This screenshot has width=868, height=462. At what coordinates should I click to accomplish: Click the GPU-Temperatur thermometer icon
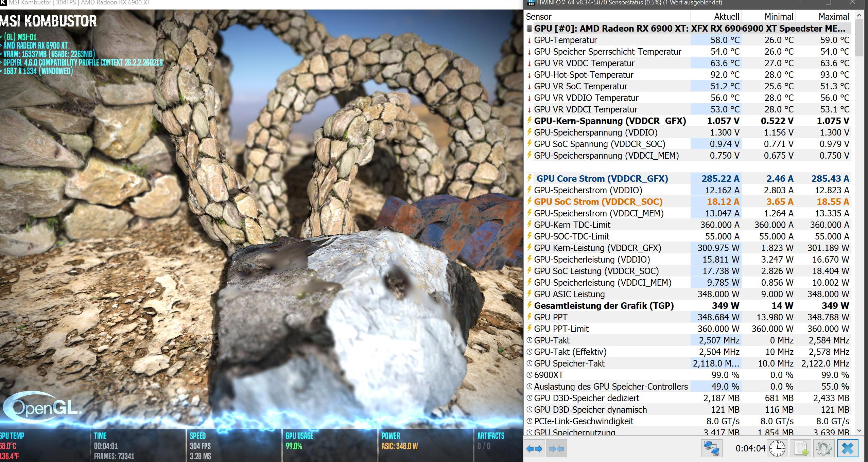tap(529, 40)
